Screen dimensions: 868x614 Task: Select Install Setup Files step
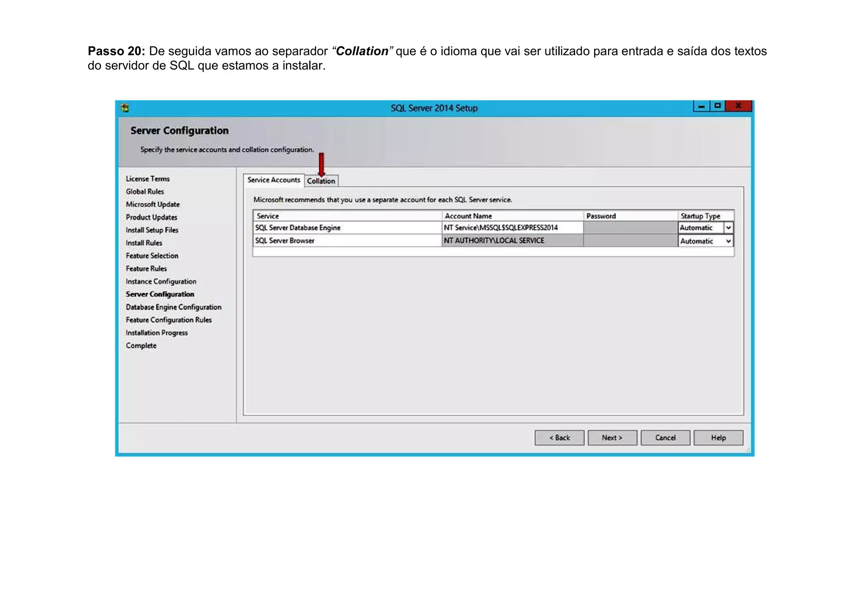[152, 230]
